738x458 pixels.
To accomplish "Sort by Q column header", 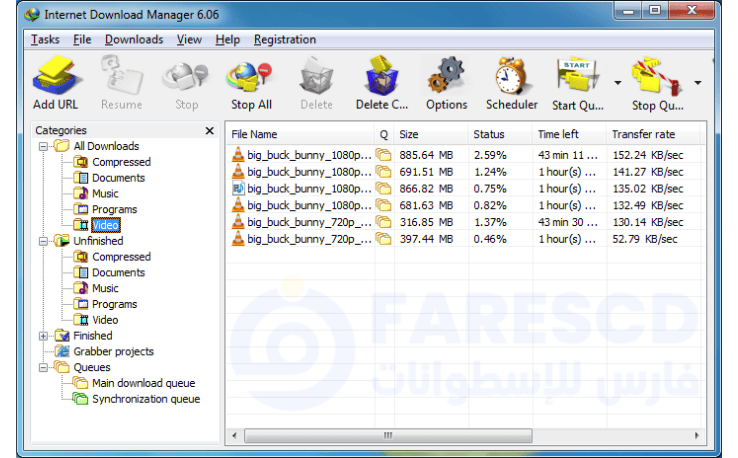I will (x=384, y=135).
